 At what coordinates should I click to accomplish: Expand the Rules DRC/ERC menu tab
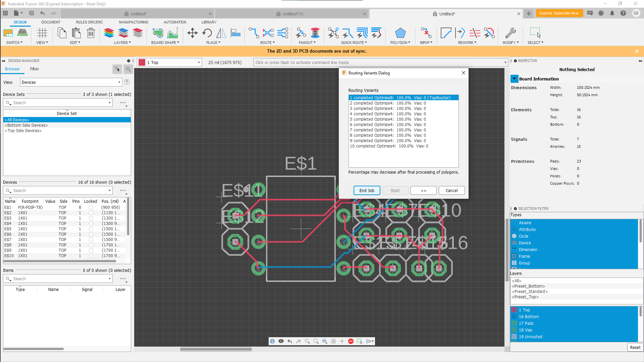coord(89,22)
